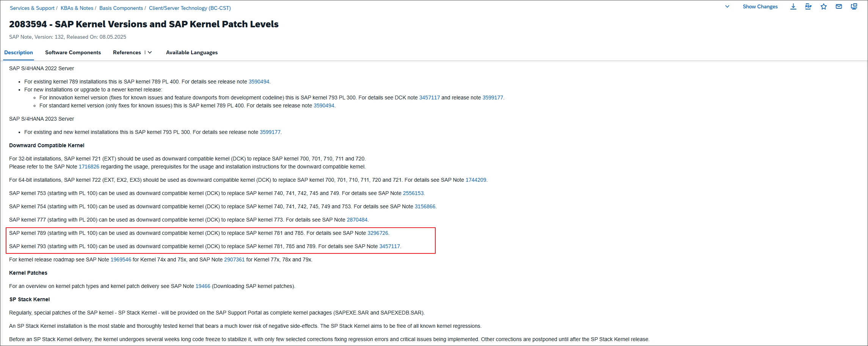Screen dimensions: 868x346
Task: Open roadmap SAP Note 2907361 for Kernel 77x
Action: click(234, 259)
